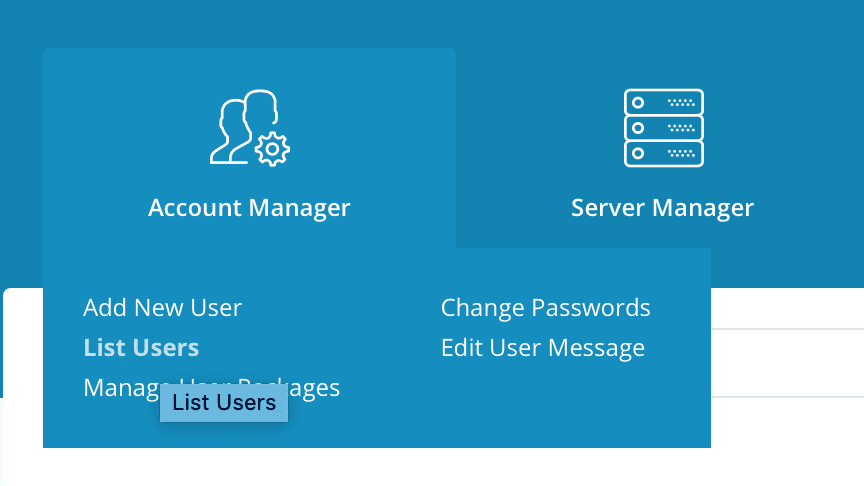The height and width of the screenshot is (486, 864).
Task: Click the List Users tooltip
Action: 224,403
